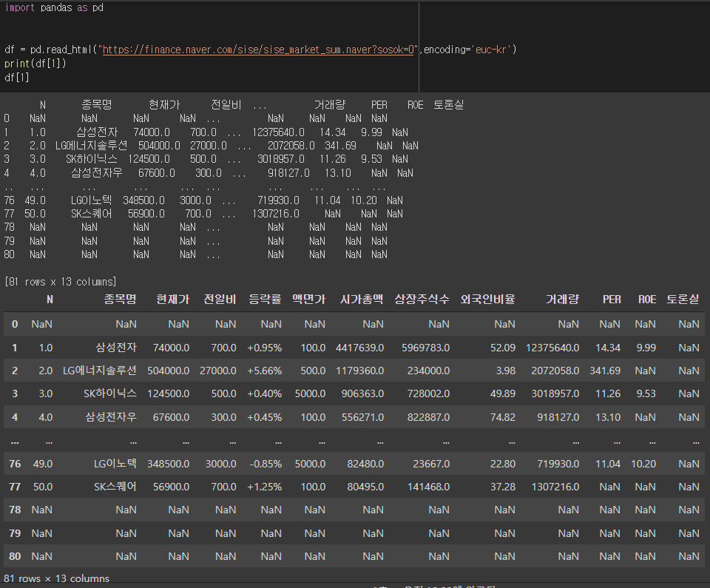Click the 4417639.0 market cap cell

coord(359,348)
